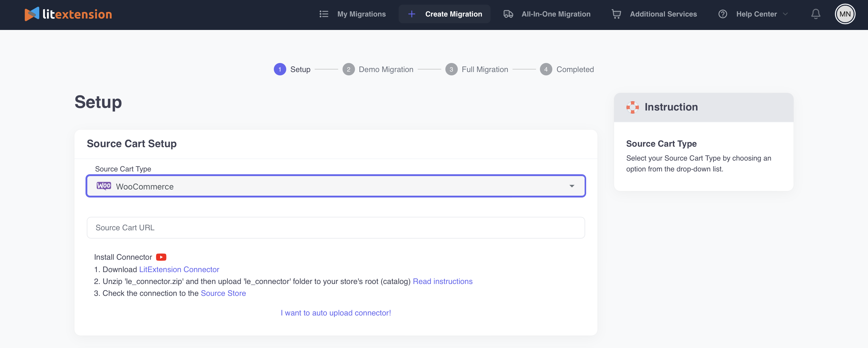
Task: Download the LitExtension Connector
Action: click(x=179, y=269)
